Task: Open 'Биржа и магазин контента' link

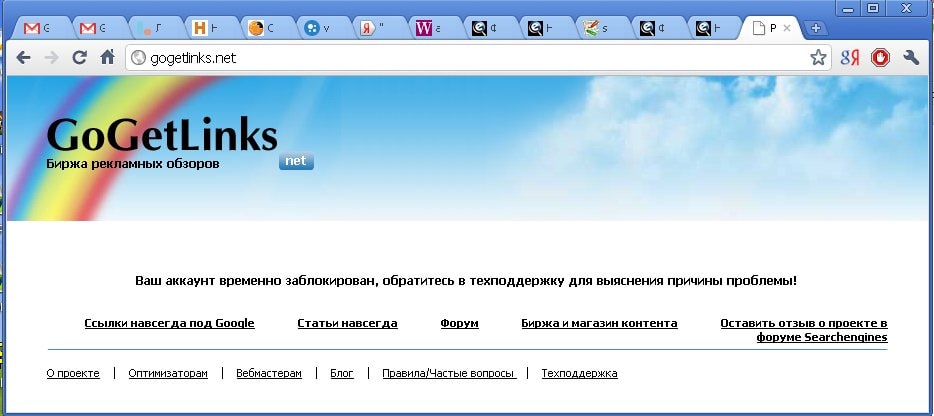Action: click(x=599, y=323)
